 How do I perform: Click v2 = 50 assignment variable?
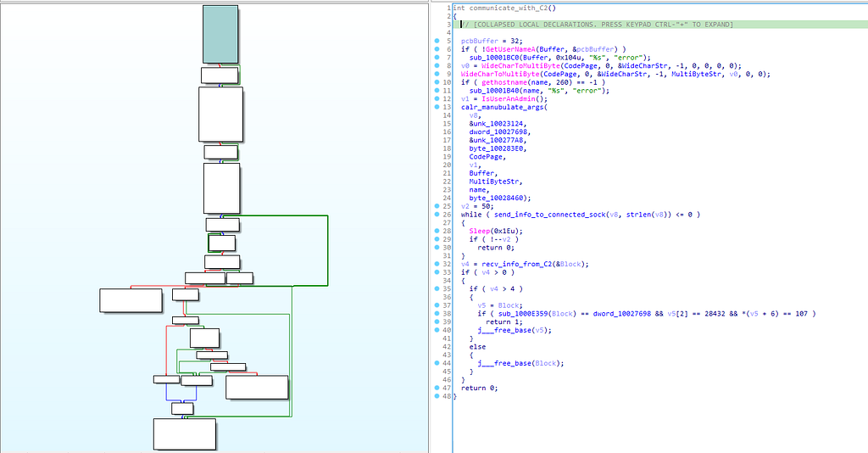click(x=465, y=206)
